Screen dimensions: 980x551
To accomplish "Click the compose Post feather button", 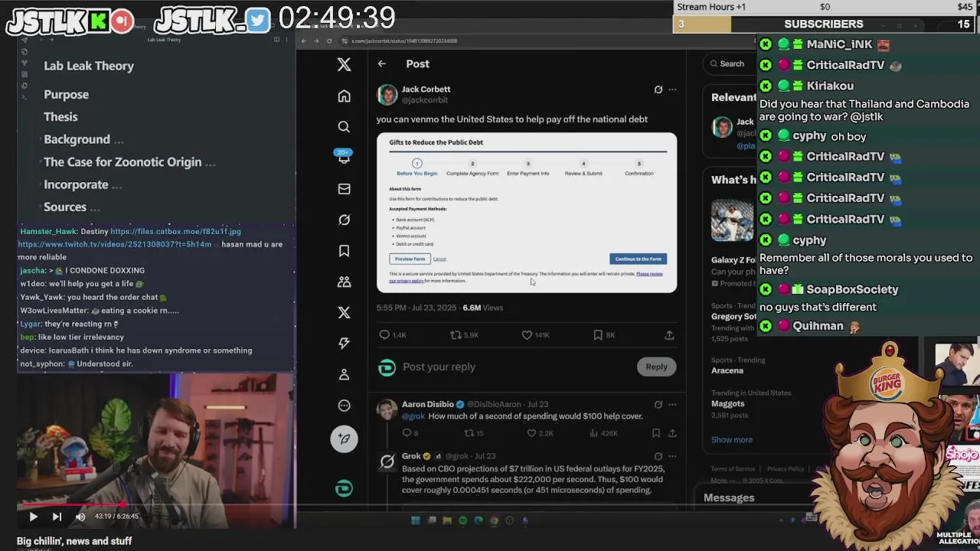I will 344,439.
